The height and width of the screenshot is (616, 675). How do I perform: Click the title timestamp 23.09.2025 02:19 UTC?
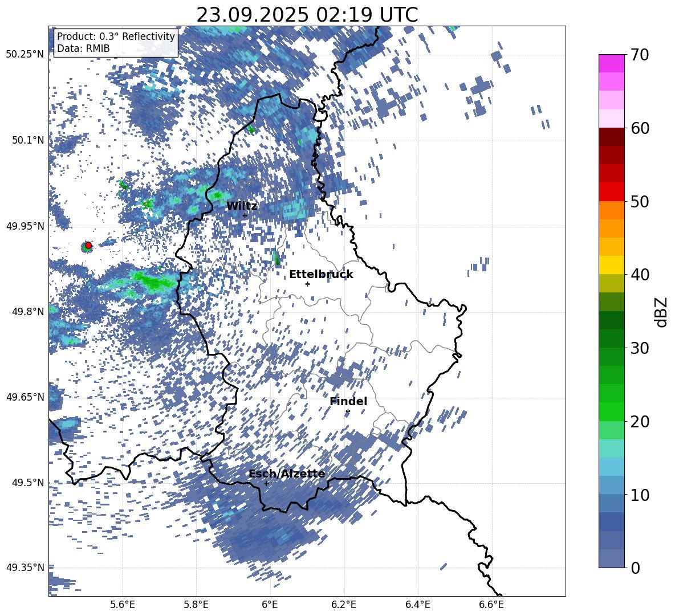click(x=307, y=15)
